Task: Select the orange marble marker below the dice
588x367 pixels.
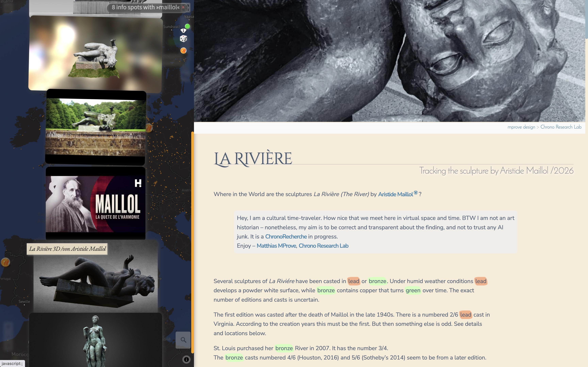Action: 183,51
